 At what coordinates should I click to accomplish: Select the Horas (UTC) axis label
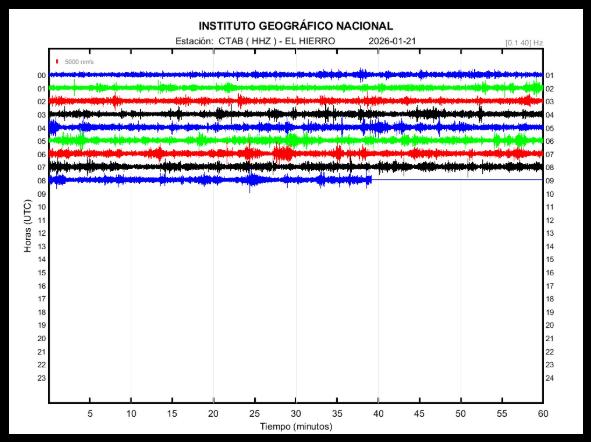tap(28, 225)
